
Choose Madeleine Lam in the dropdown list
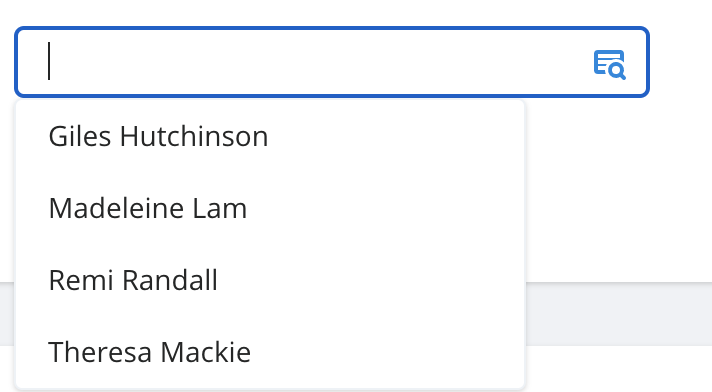270,208
